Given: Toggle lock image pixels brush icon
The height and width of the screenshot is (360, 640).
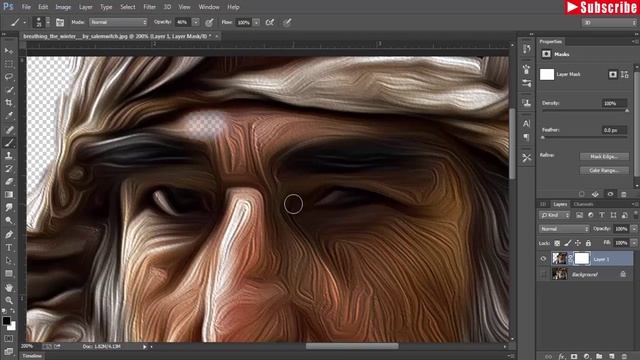Looking at the screenshot, I should coord(567,243).
